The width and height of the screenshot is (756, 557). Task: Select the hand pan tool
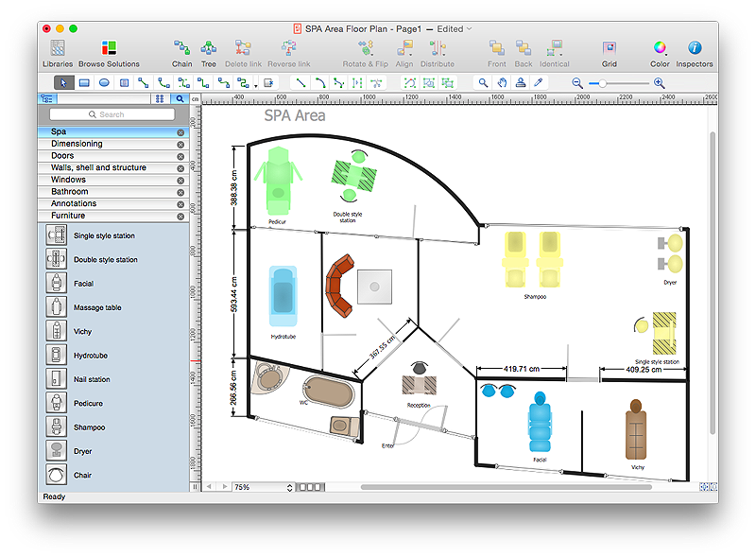(x=502, y=83)
